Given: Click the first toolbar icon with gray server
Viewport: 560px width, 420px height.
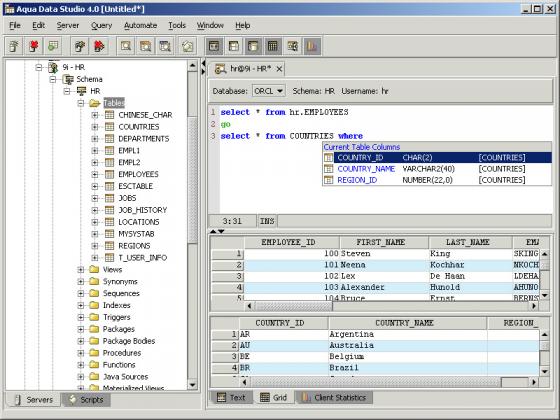Looking at the screenshot, I should pos(14,46).
